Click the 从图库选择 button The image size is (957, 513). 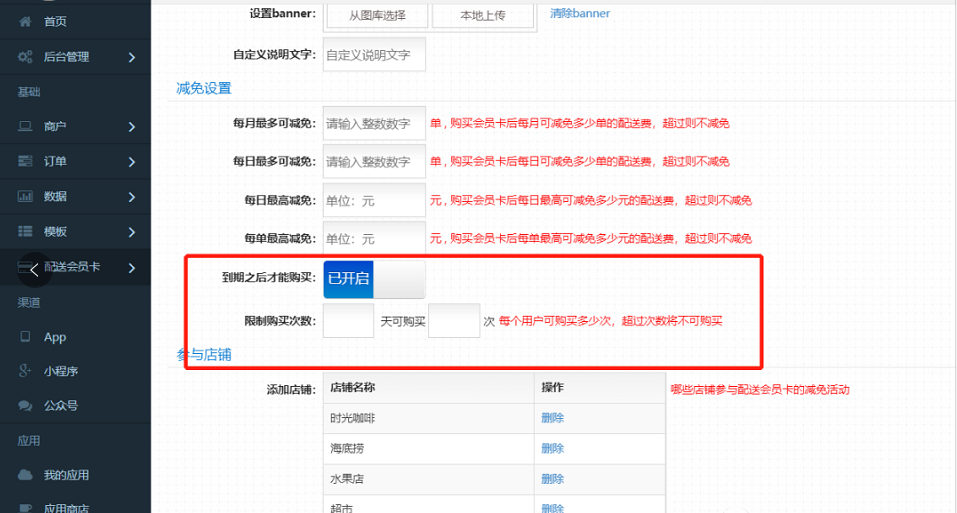[x=376, y=15]
